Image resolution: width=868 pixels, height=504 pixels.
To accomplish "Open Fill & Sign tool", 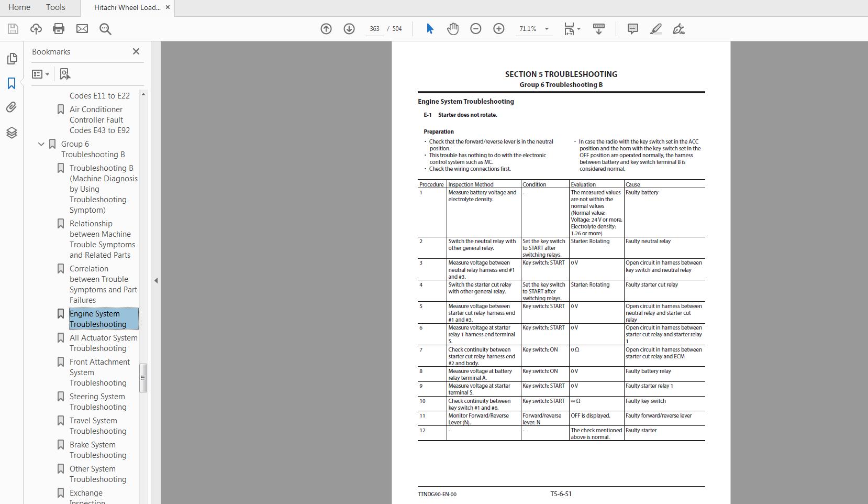I will 679,29.
